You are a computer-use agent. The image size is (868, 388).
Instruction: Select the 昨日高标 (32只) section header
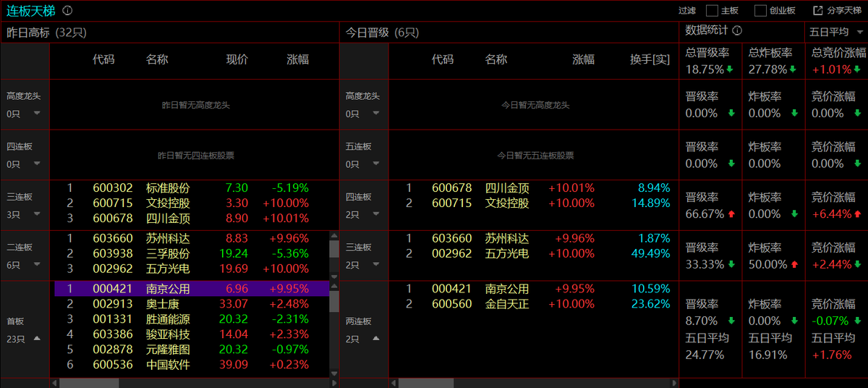46,33
